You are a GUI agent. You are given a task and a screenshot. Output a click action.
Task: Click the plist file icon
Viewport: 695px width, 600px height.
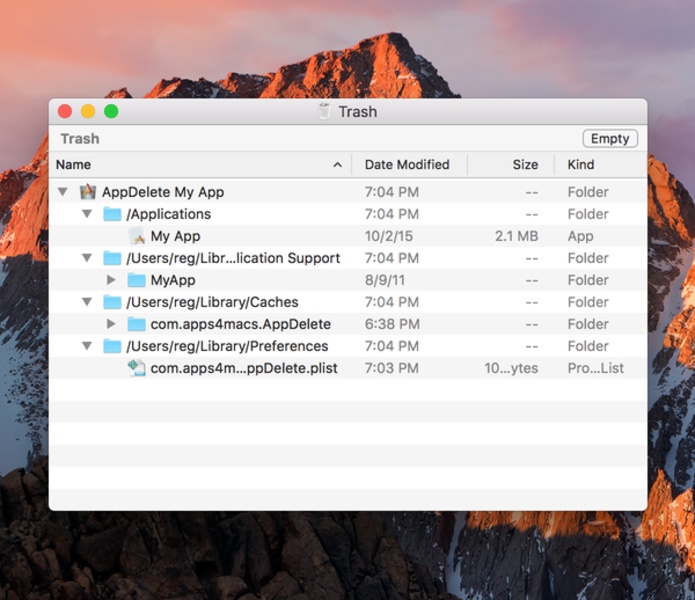tap(137, 368)
